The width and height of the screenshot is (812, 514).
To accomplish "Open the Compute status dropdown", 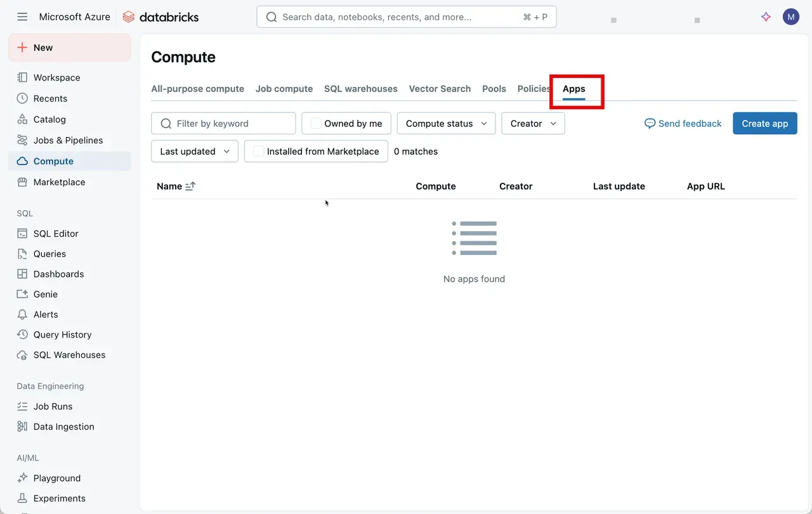I will [x=446, y=124].
